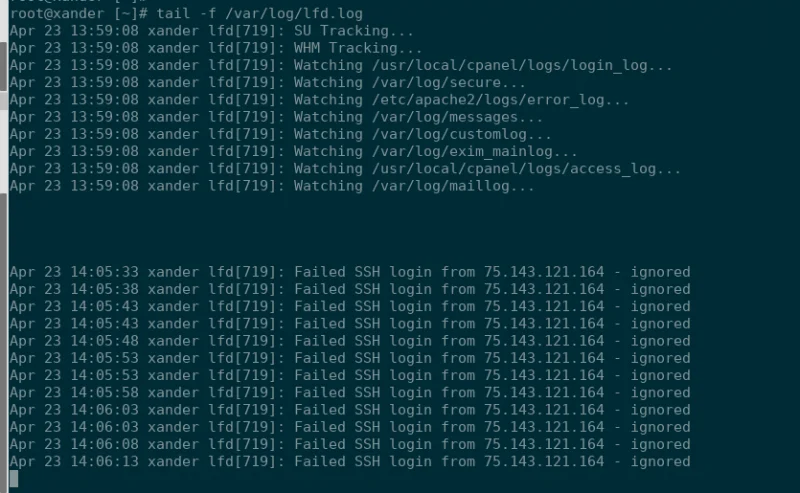Click the IP address in the 14:05:38 entry
The width and height of the screenshot is (800, 493).
coord(544,289)
